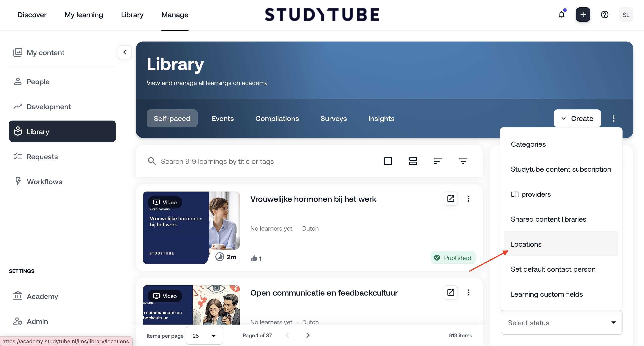Open three-dot menu for Open communicatie item
Screen dimensions: 644x346
pyautogui.click(x=468, y=292)
